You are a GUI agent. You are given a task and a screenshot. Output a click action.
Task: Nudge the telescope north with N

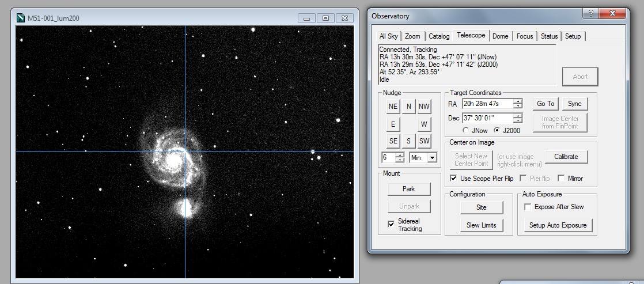point(408,107)
